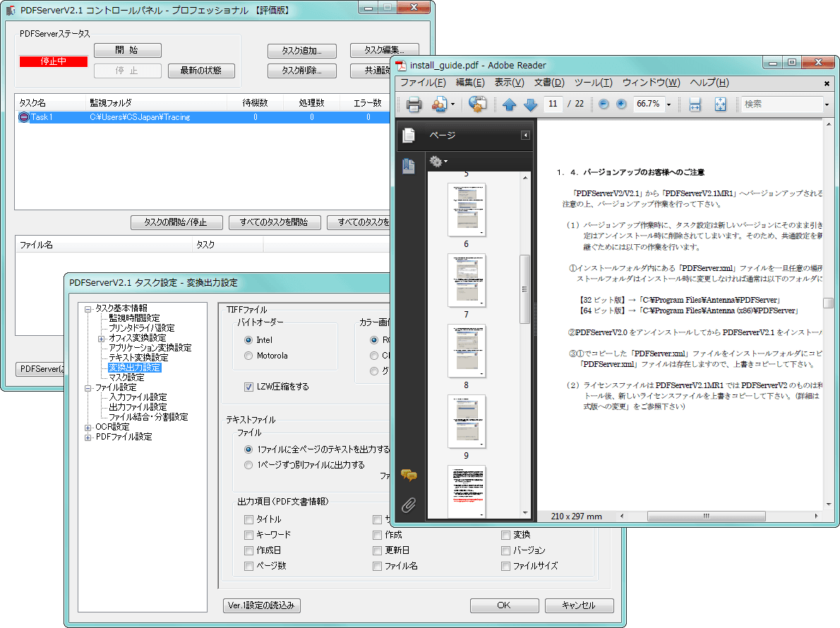Click the PDFServer app icon in title bar
This screenshot has width=840, height=628.
(11, 10)
